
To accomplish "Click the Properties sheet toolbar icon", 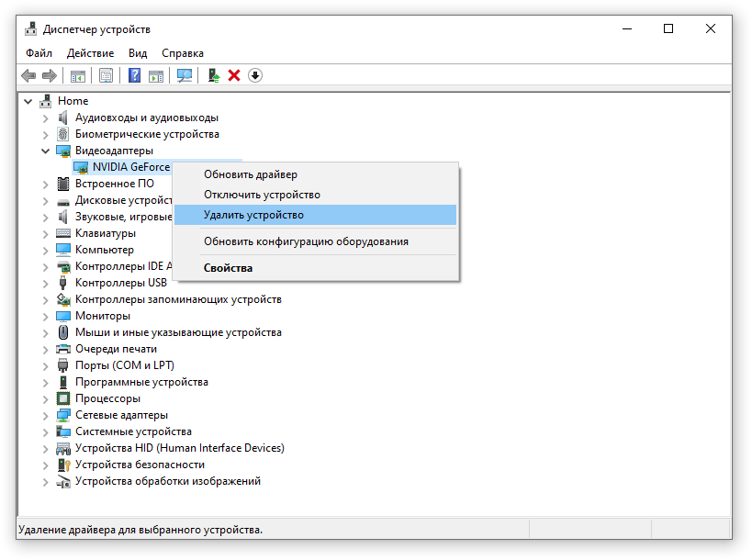I will coord(107,75).
